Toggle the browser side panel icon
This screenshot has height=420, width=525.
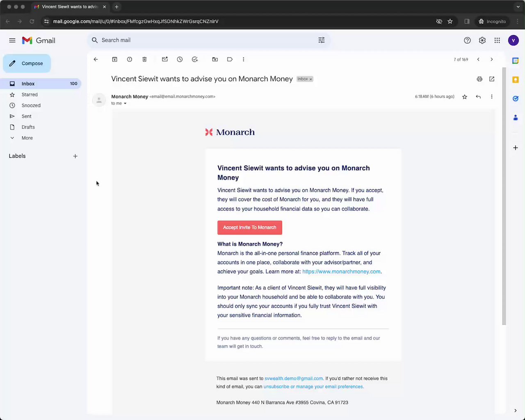[x=467, y=21]
